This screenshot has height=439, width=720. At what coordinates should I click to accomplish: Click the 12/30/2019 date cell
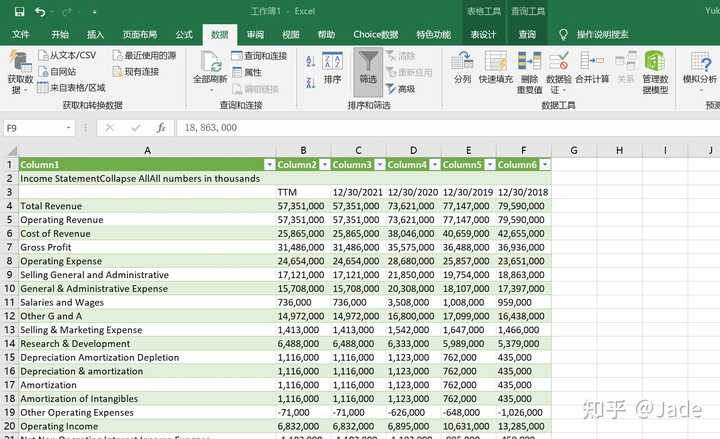[x=468, y=192]
